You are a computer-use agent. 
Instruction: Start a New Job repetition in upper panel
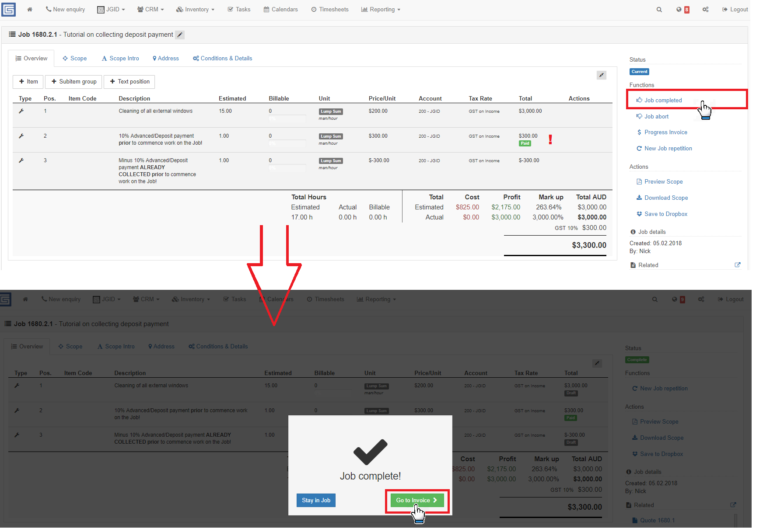click(664, 148)
